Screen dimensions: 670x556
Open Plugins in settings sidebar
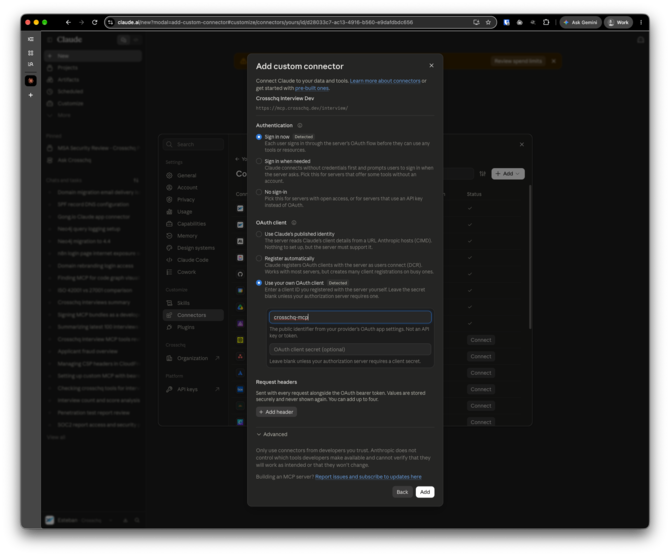point(185,327)
